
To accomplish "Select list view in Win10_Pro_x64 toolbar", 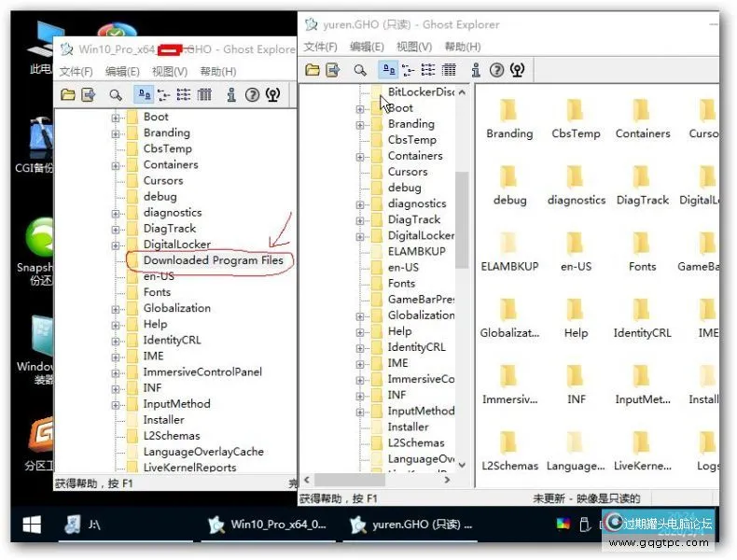I will [x=183, y=95].
